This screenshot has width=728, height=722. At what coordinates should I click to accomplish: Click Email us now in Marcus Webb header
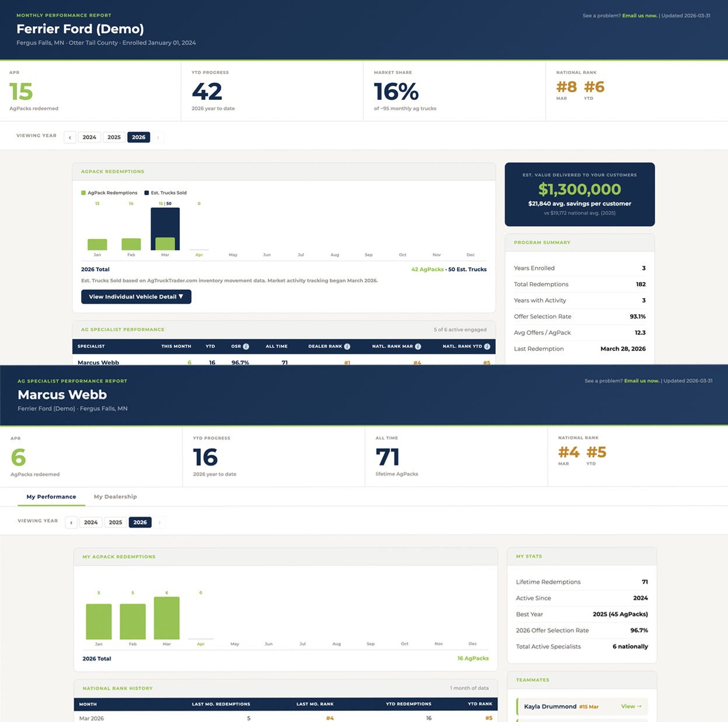642,380
